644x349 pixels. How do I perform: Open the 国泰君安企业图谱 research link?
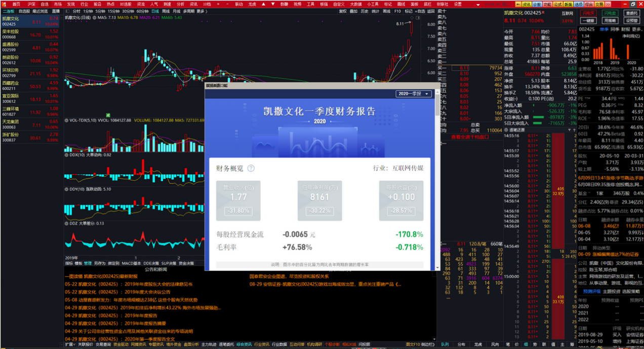289,276
